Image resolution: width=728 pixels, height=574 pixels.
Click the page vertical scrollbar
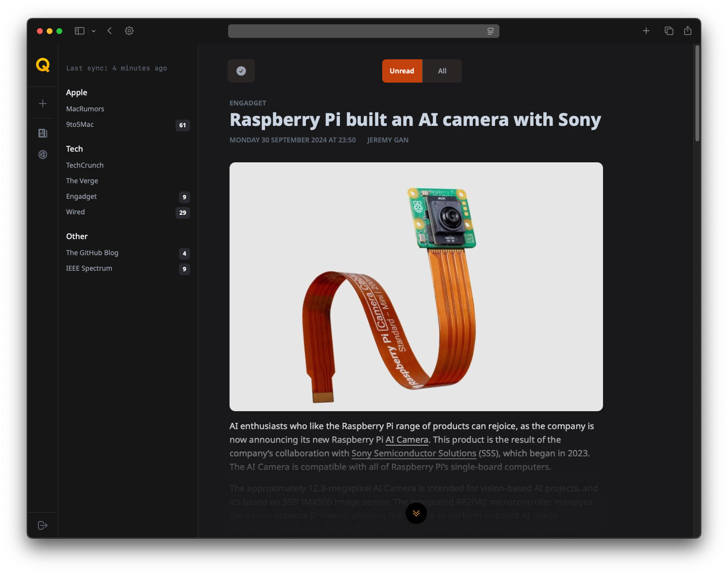[x=697, y=93]
